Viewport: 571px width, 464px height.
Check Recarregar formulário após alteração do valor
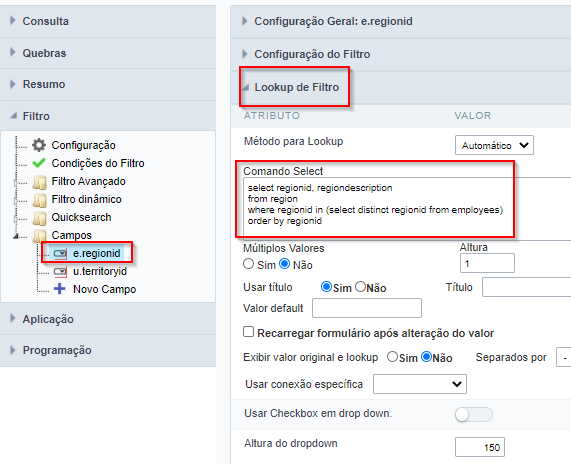click(248, 332)
